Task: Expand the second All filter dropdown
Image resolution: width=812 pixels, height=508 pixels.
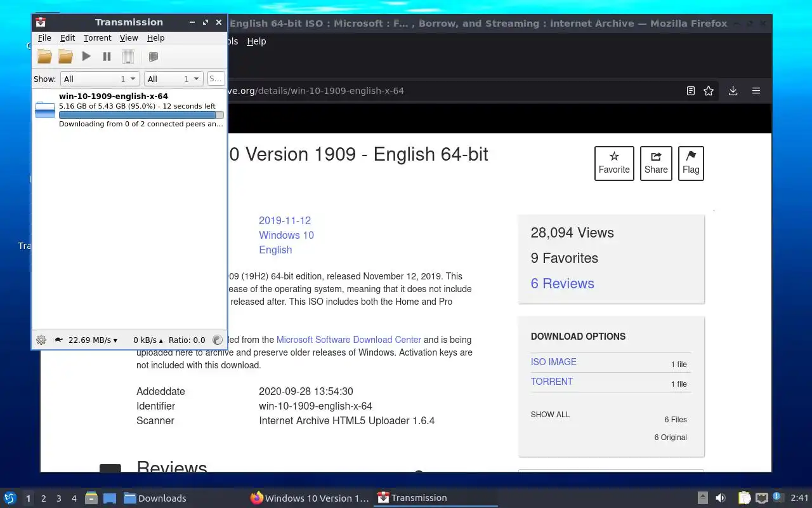Action: tap(173, 79)
